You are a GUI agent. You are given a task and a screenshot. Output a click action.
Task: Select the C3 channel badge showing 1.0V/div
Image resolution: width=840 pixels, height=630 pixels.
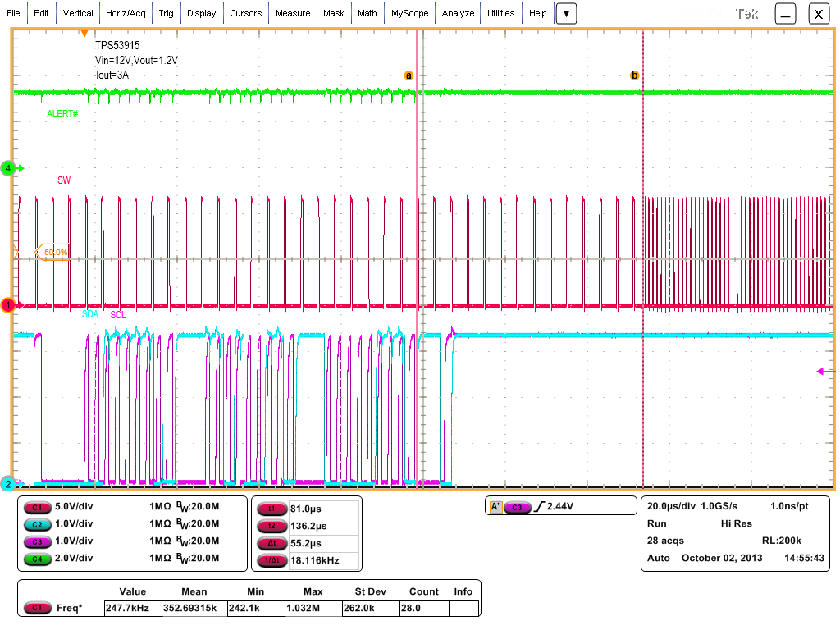39,541
